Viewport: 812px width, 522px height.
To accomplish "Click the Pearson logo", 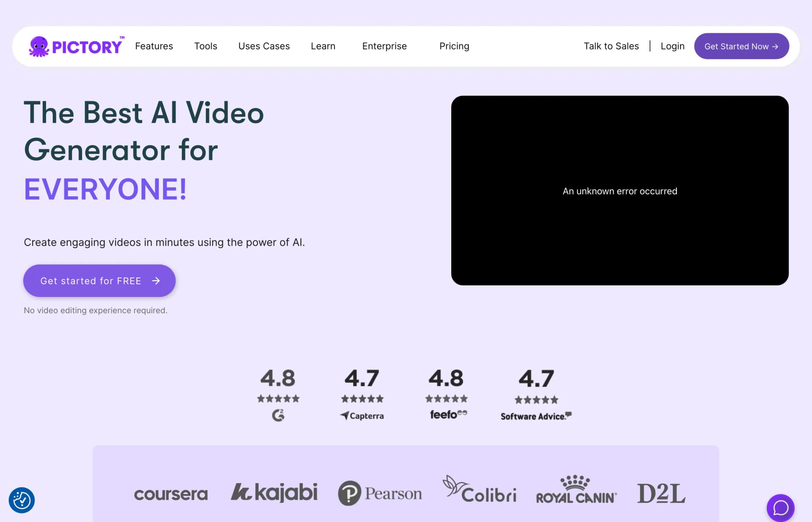I will click(380, 493).
